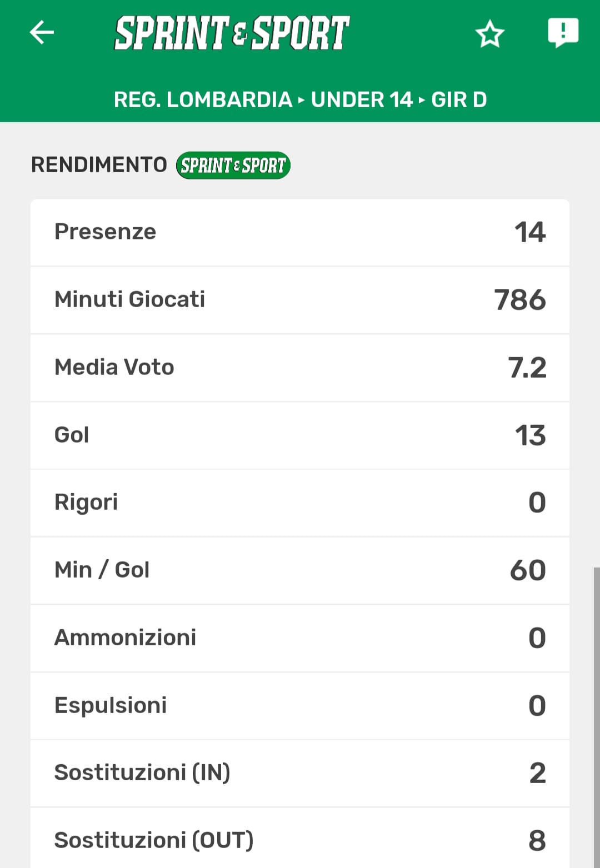Tap the RENDIMENTO section heading
600x868 pixels.
click(x=99, y=165)
